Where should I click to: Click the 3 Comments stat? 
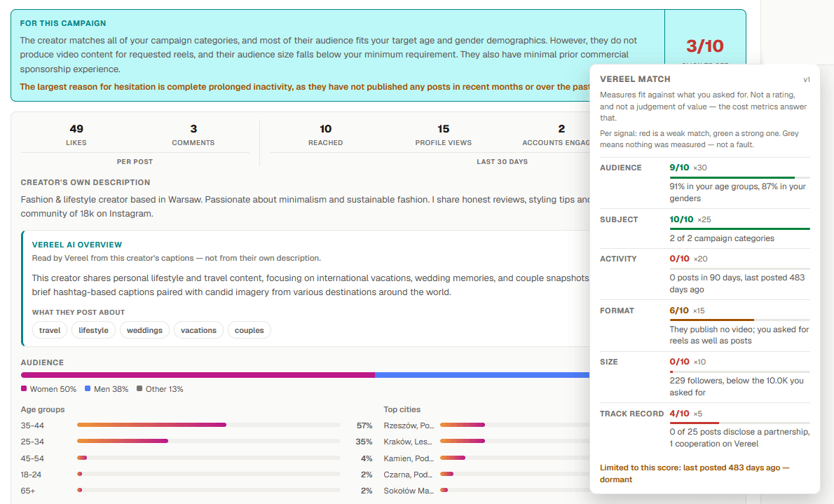click(193, 135)
